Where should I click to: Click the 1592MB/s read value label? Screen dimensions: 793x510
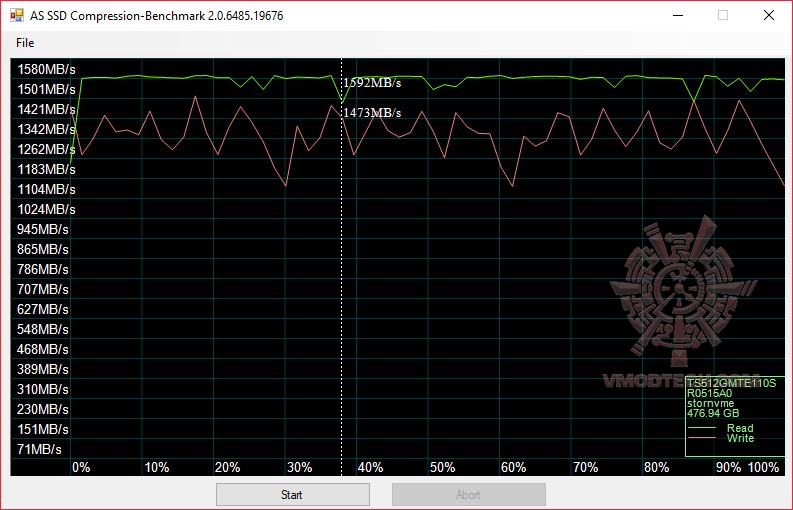(372, 83)
